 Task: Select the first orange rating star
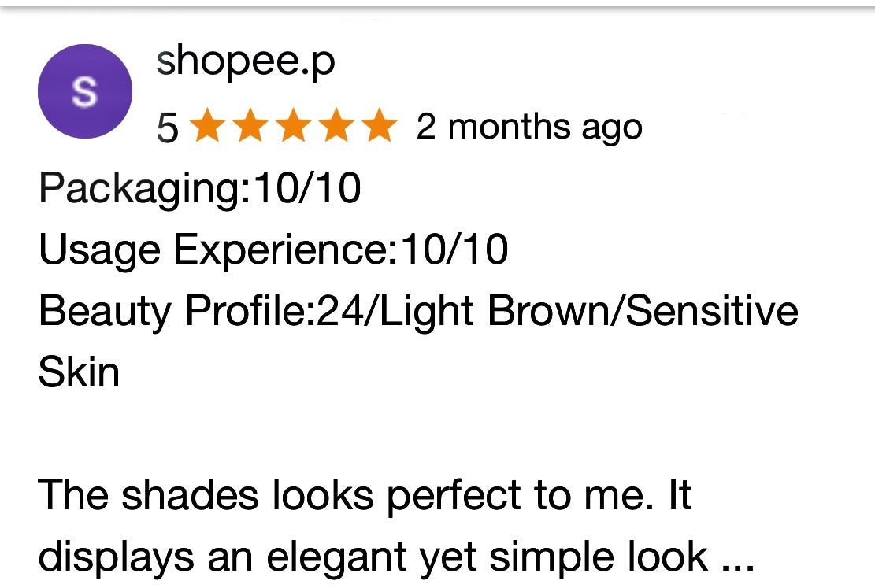tap(209, 125)
